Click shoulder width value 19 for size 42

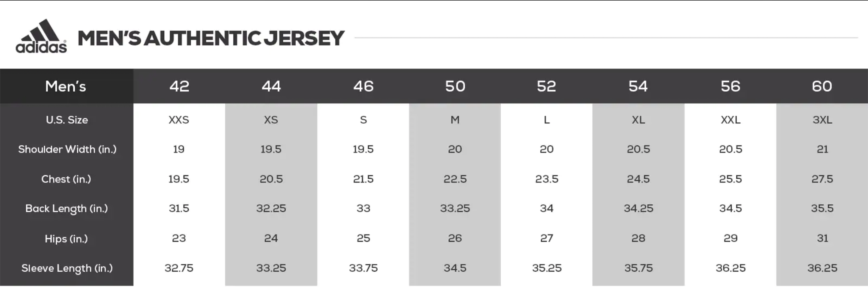[179, 149]
